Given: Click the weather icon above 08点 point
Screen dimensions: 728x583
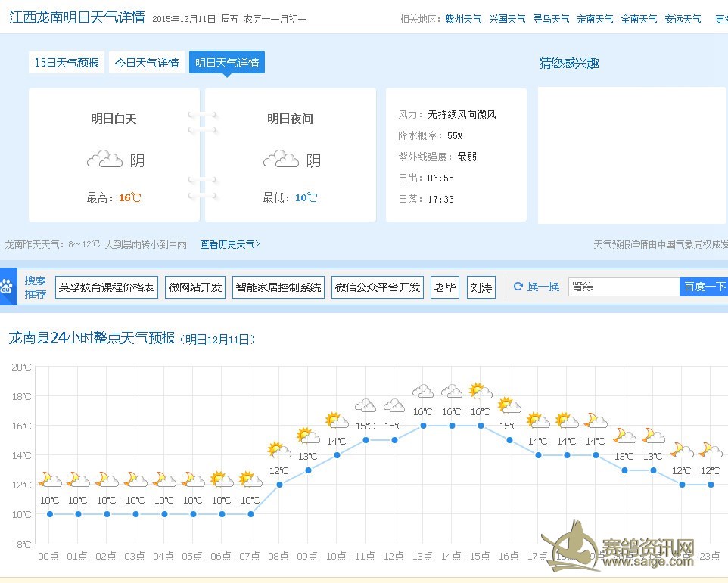Looking at the screenshot, I should 279,451.
